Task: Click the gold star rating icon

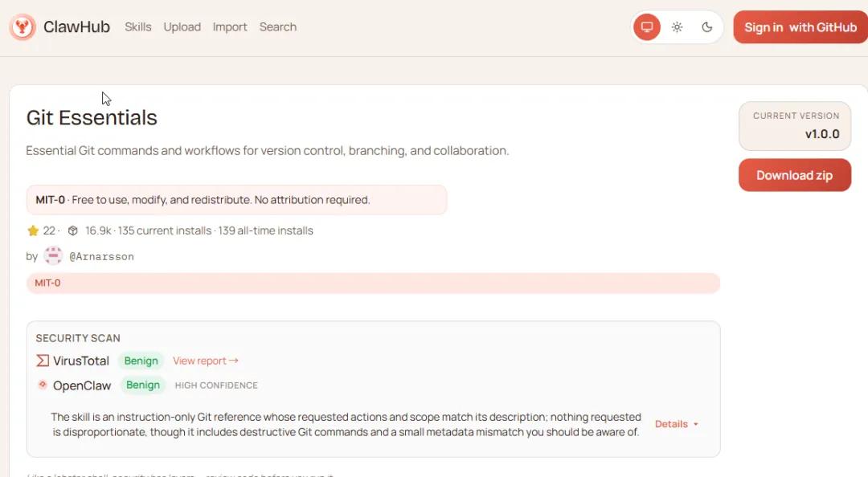Action: click(33, 230)
